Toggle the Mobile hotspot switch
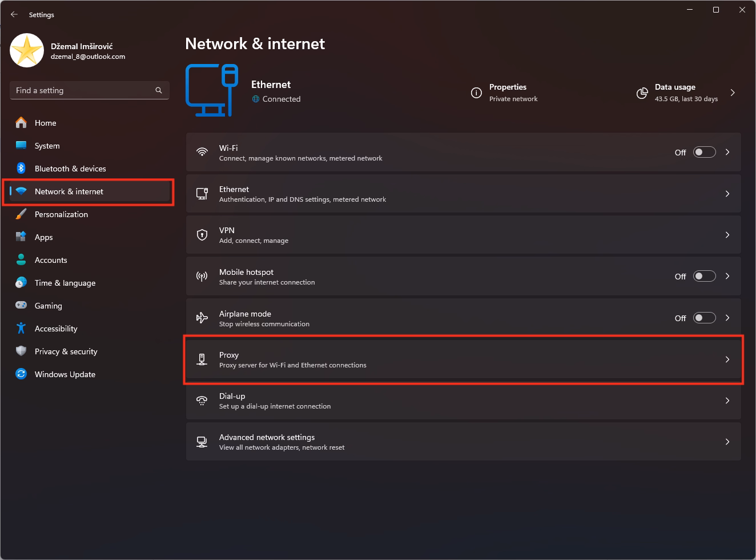Image resolution: width=756 pixels, height=560 pixels. click(x=704, y=276)
